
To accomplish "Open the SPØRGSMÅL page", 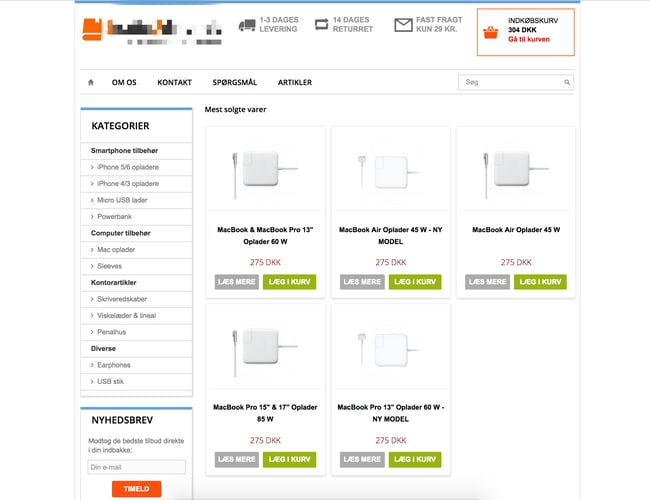I will [235, 83].
